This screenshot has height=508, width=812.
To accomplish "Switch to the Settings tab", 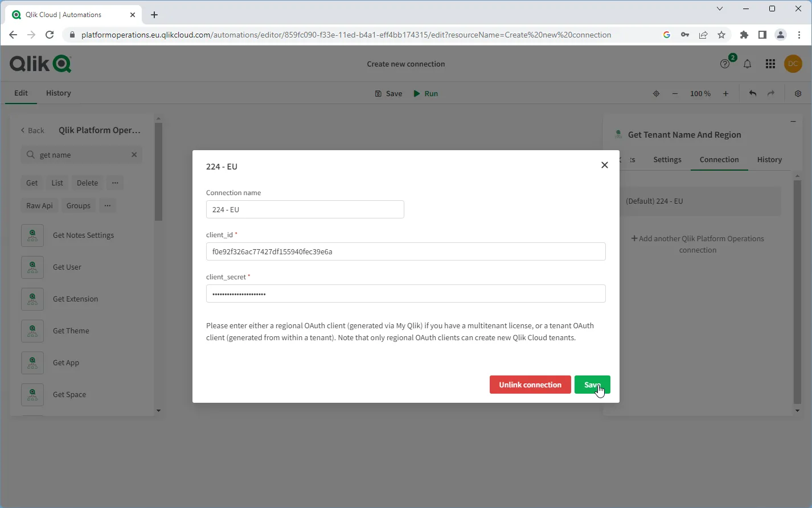I will click(x=667, y=160).
